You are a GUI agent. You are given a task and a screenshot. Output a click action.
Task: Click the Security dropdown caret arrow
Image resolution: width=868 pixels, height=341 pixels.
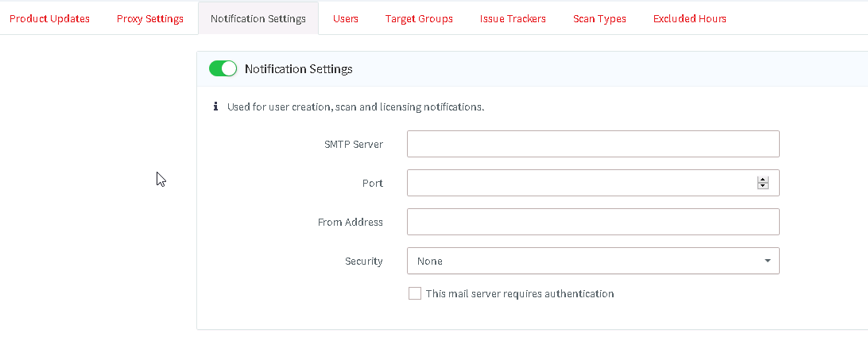767,261
